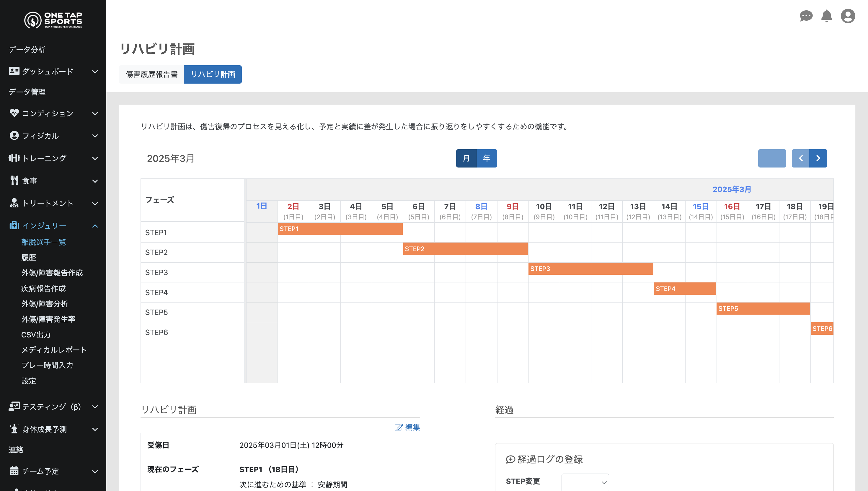Viewport: 868px width, 491px height.
Task: Click the トレーニング dumbbell icon
Action: tap(14, 158)
